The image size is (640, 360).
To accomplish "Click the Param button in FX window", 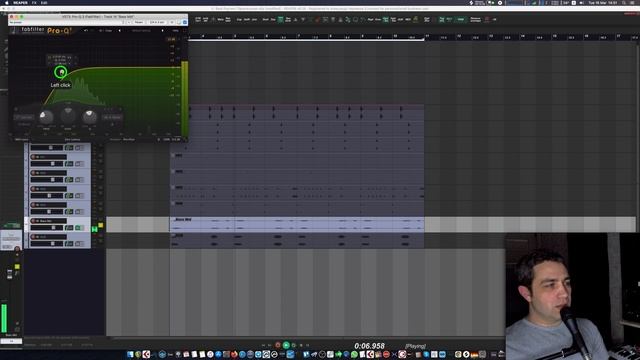I will 139,22.
